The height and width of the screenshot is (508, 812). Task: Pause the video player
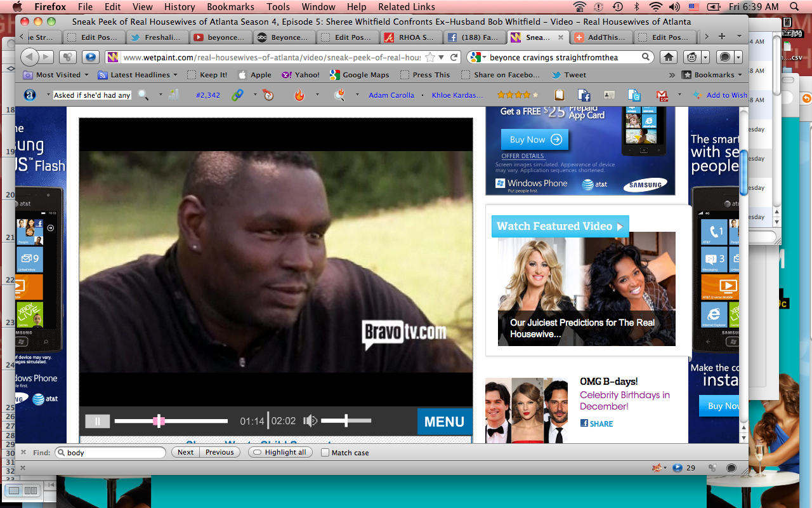[x=97, y=421]
